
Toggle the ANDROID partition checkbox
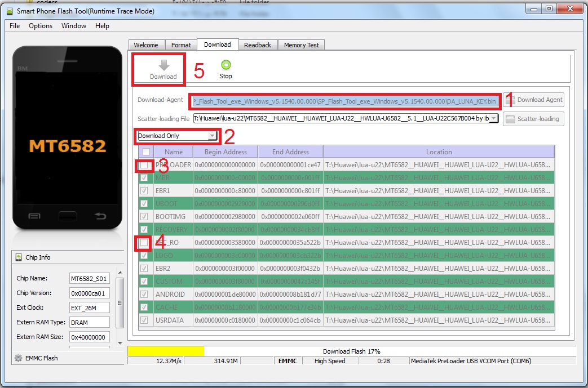pyautogui.click(x=144, y=295)
